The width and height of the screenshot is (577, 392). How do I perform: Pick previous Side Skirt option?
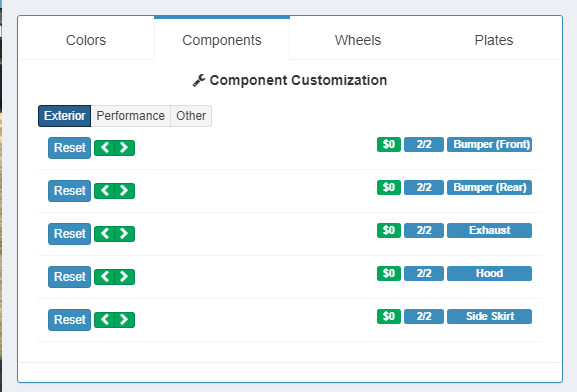point(105,320)
